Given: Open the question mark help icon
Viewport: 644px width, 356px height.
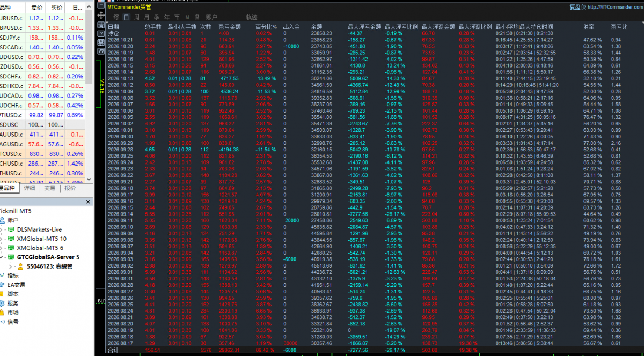Looking at the screenshot, I should 101,34.
